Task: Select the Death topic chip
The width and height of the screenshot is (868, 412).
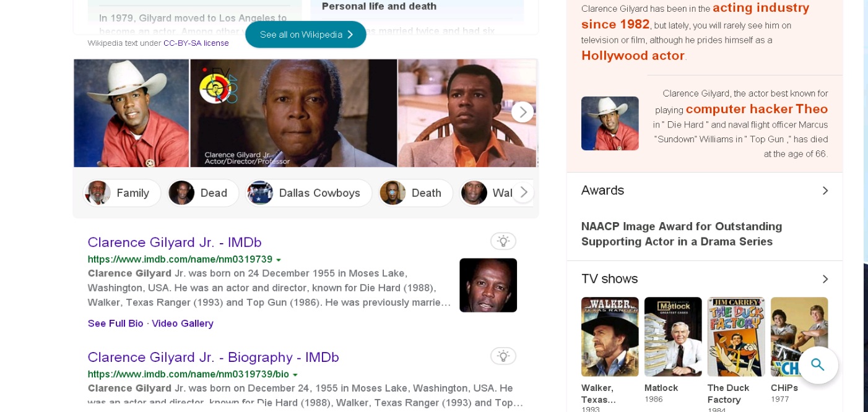Action: pos(415,193)
